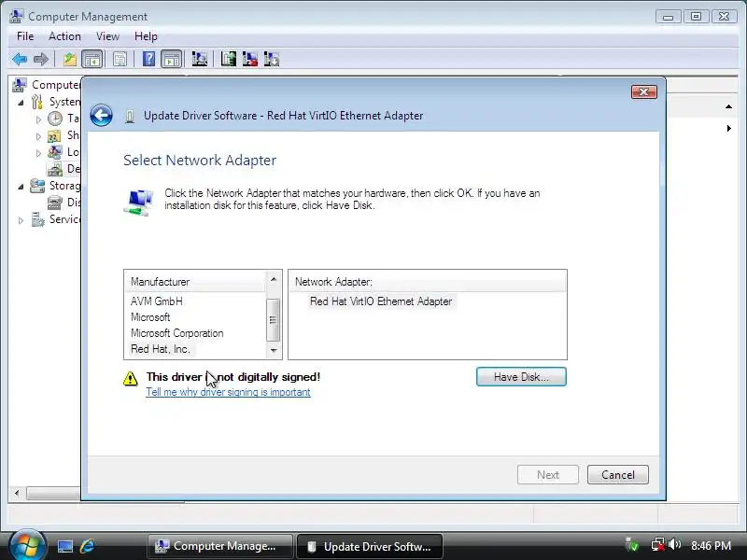This screenshot has width=747, height=560.
Task: Click the Manufacturer list scrollbar thumb
Action: pos(273,319)
